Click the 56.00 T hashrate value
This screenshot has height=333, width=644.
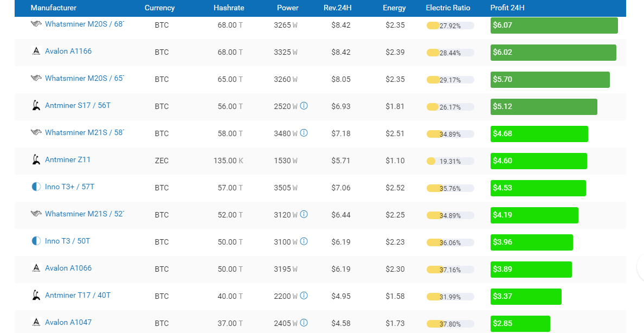[230, 106]
